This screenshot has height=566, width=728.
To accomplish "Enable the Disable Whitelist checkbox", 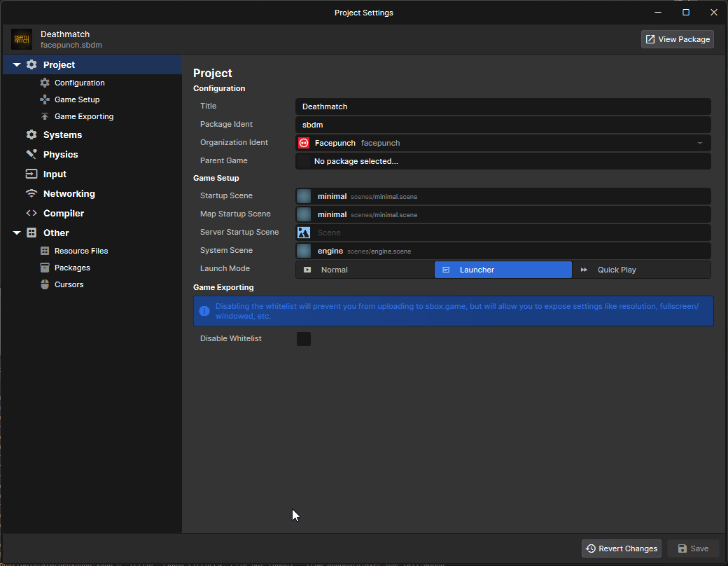I will 304,339.
